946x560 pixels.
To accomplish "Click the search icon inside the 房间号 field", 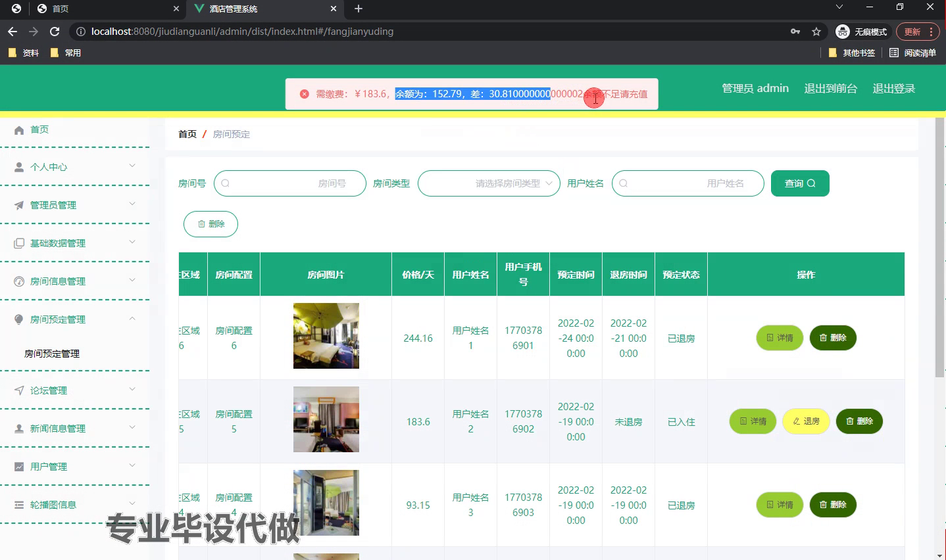I will coord(225,183).
